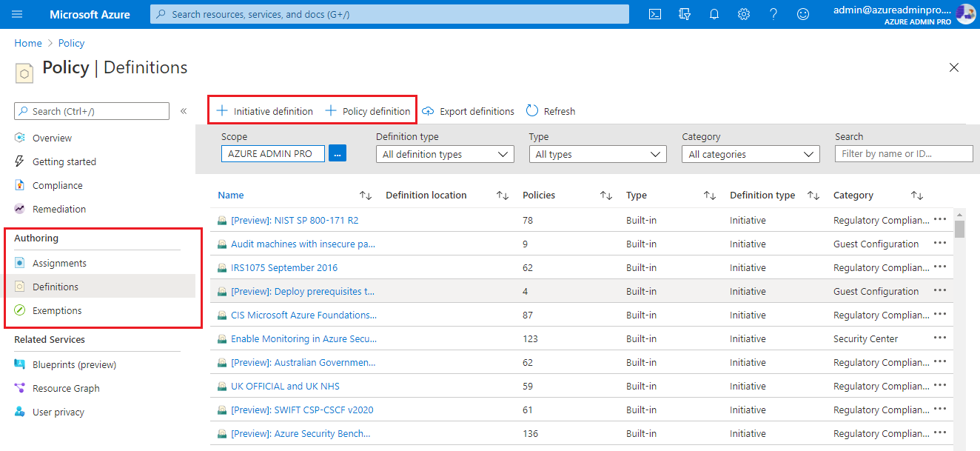Open Enable Monitoring in Azure Security initiative

tap(303, 338)
